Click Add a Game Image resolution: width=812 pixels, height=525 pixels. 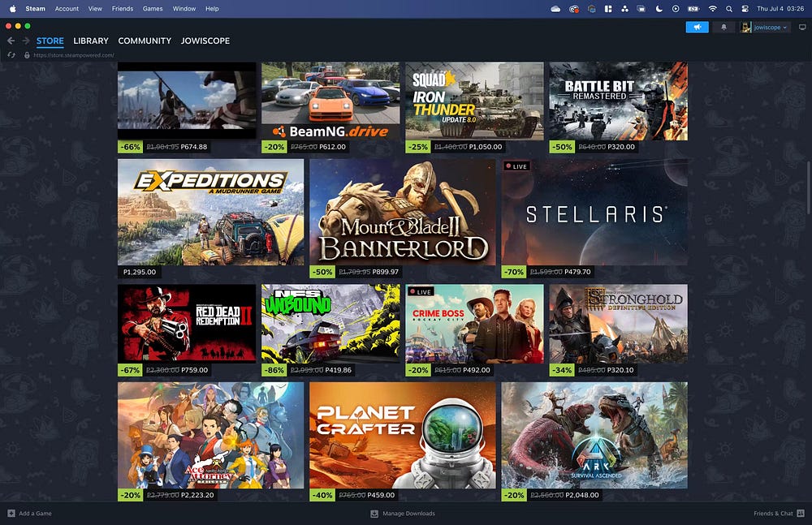tap(30, 513)
